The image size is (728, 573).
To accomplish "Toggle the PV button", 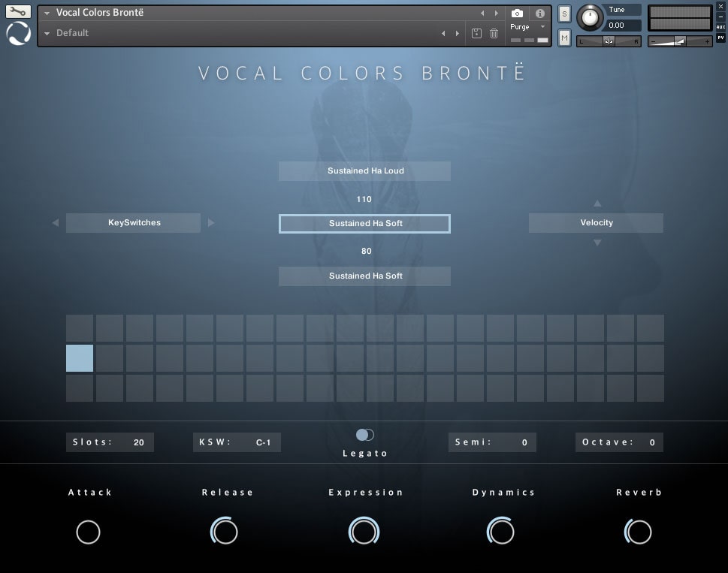I will pyautogui.click(x=720, y=38).
